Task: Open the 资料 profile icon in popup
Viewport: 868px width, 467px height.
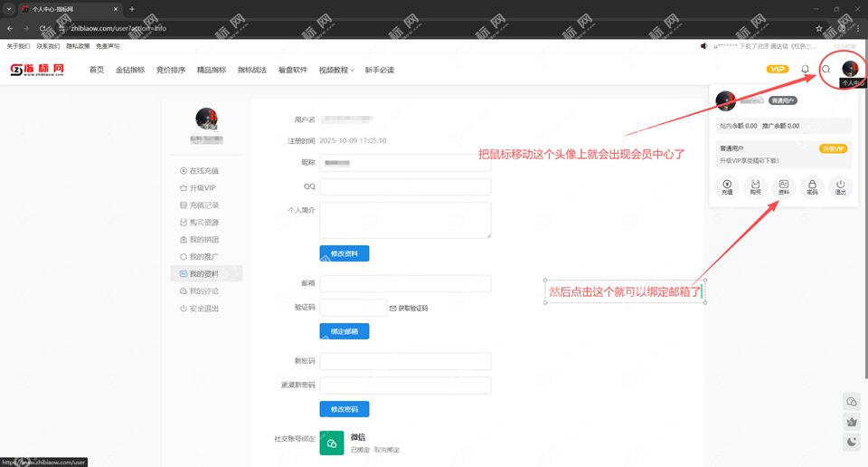Action: [x=784, y=187]
